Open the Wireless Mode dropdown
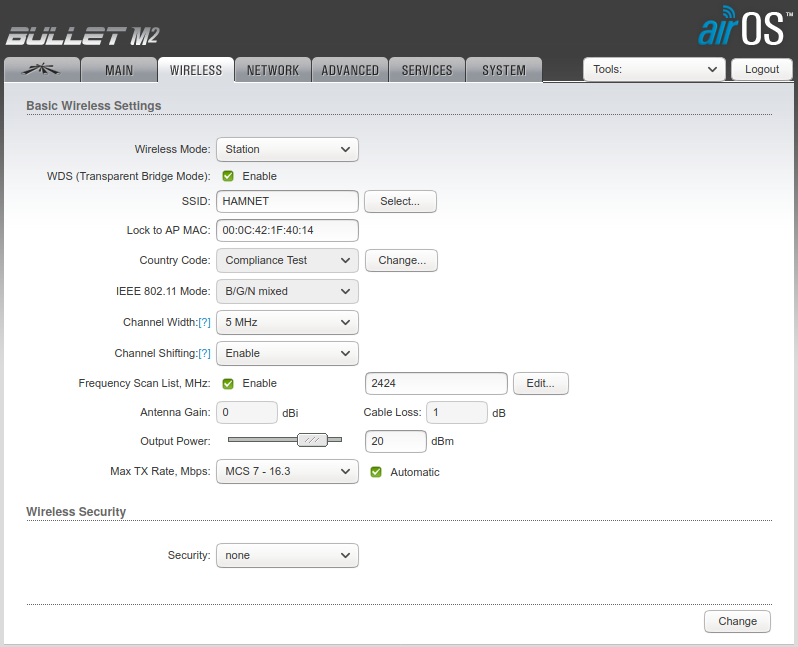 point(287,149)
